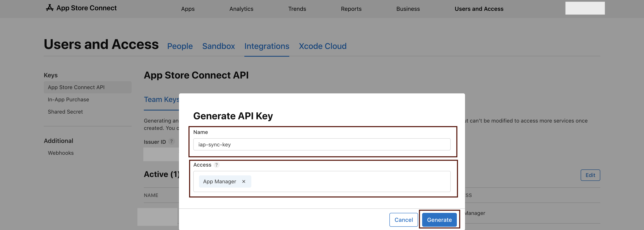644x230 pixels.
Task: Select the Team Keys tab
Action: [x=161, y=99]
